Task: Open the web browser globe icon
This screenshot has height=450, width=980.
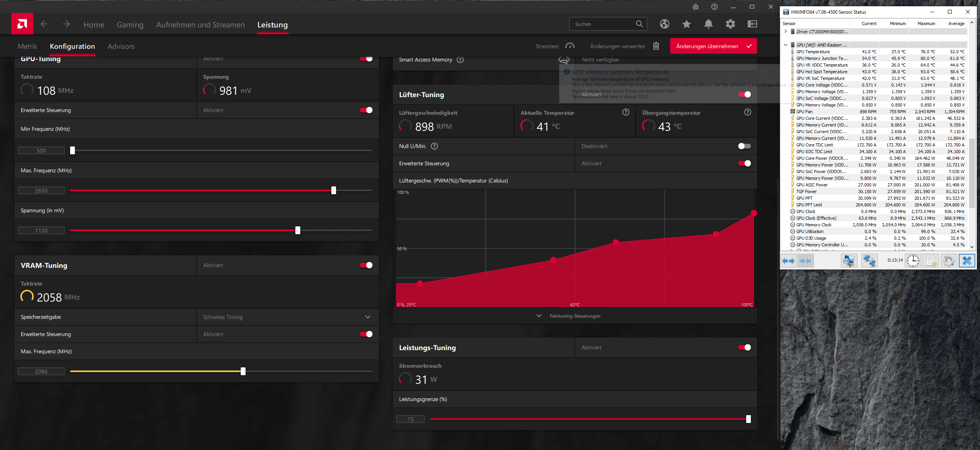Action: click(664, 24)
